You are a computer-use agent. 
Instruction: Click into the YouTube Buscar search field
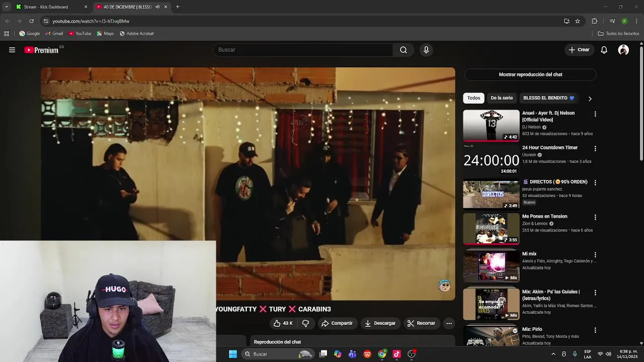pos(303,50)
